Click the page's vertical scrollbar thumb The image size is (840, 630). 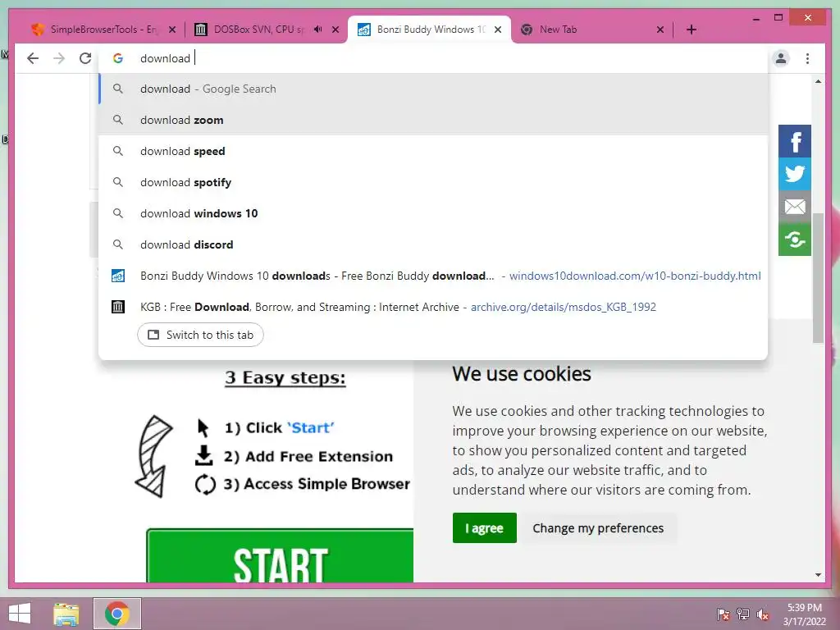818,277
